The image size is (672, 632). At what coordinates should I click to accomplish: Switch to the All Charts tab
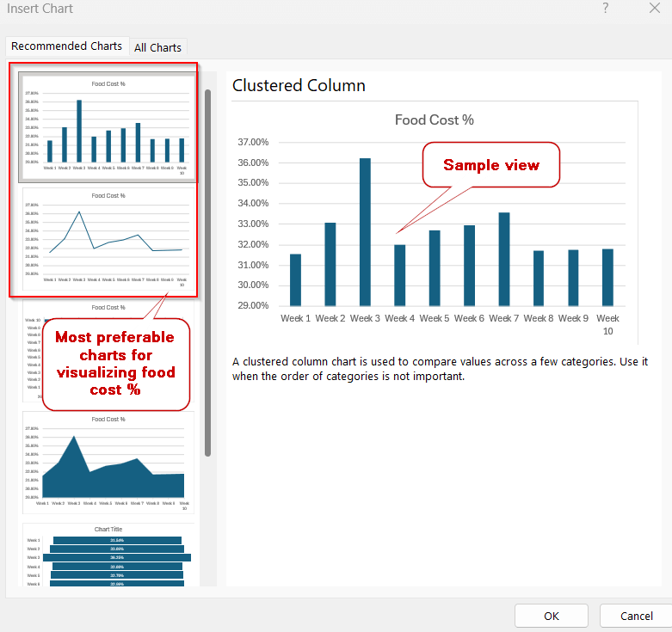tap(157, 47)
